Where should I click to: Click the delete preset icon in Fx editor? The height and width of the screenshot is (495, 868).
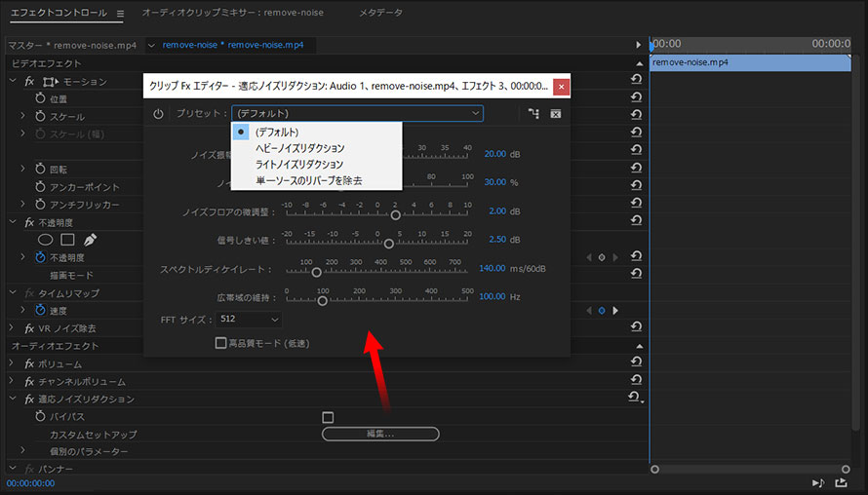[x=555, y=114]
